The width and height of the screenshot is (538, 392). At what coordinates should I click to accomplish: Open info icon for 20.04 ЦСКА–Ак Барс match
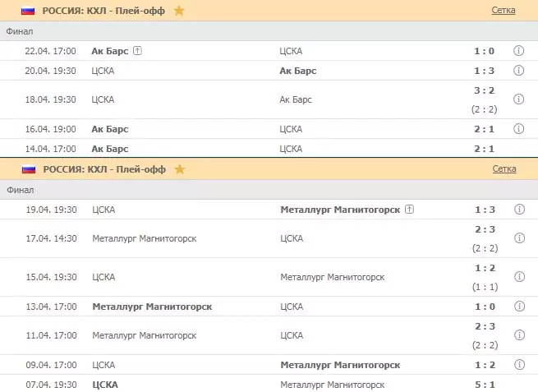(x=518, y=71)
